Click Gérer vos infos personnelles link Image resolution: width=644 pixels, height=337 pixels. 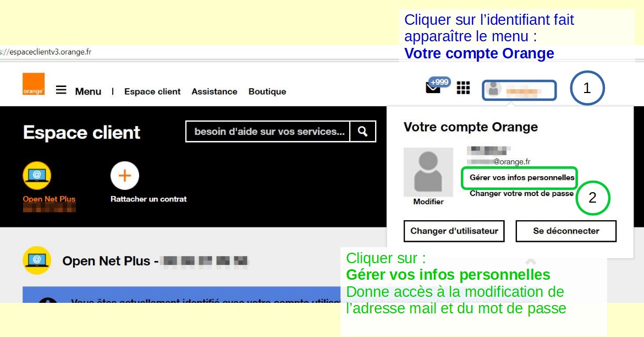pos(522,177)
